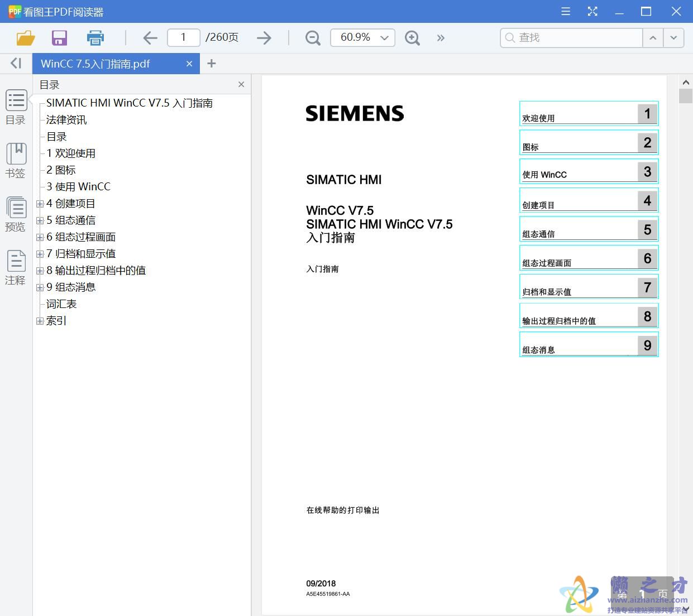
Task: Click 图标 chapter 2 link on page
Action: (x=589, y=143)
